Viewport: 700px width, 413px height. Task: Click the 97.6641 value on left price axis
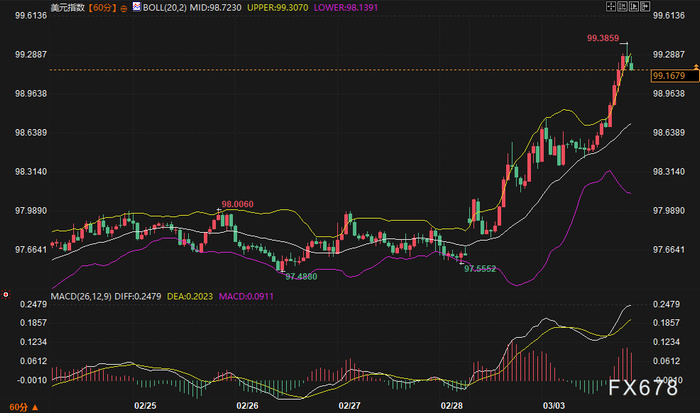coord(31,250)
